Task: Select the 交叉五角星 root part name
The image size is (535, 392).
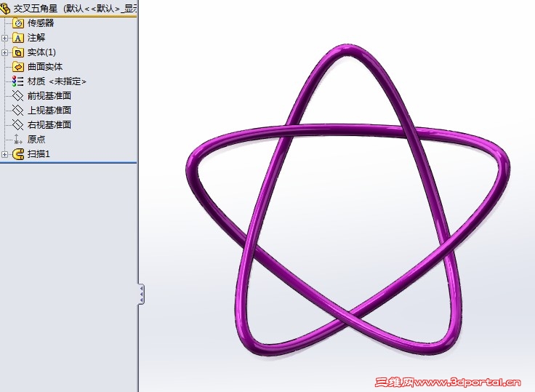Action: click(36, 9)
